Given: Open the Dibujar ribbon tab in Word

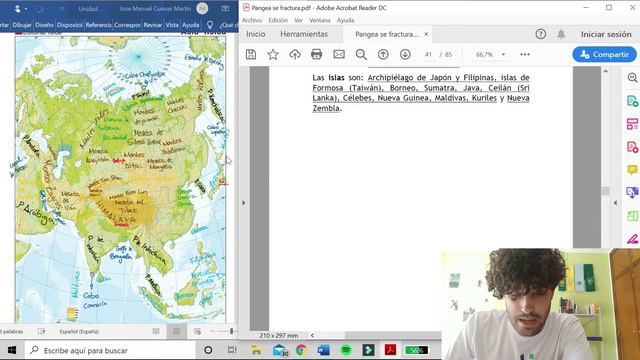Looking at the screenshot, I should 22,25.
